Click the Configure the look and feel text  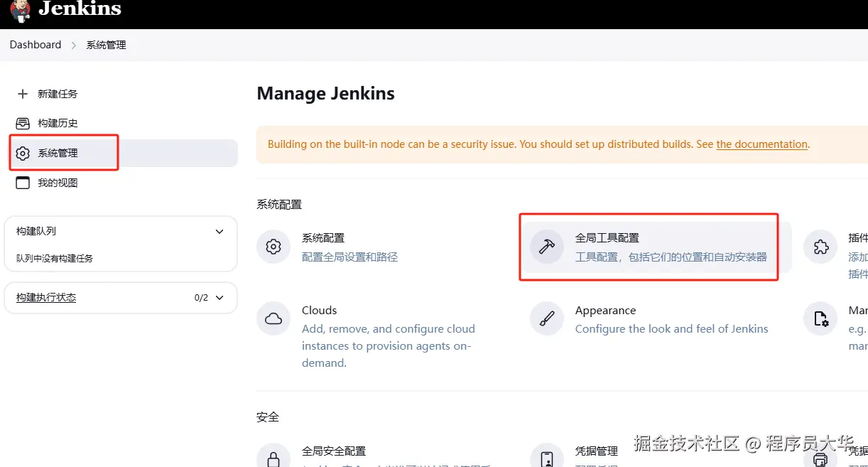click(672, 329)
